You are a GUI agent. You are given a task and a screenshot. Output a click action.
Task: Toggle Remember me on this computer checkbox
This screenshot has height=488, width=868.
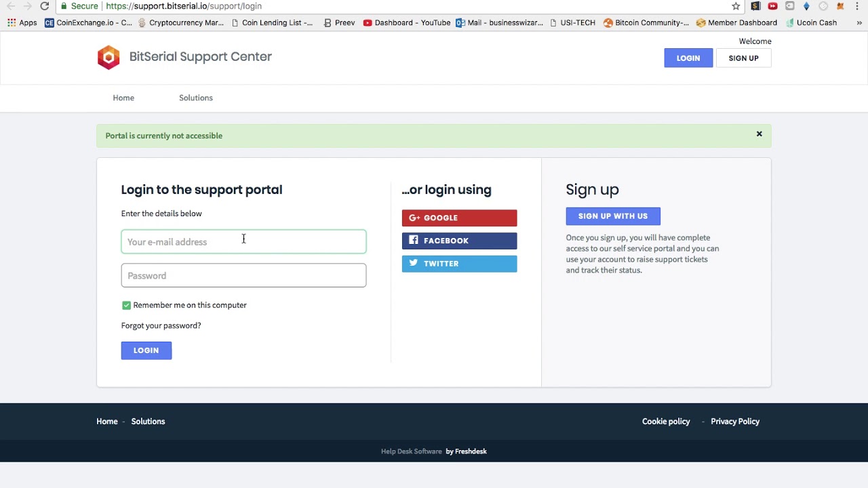tap(126, 306)
